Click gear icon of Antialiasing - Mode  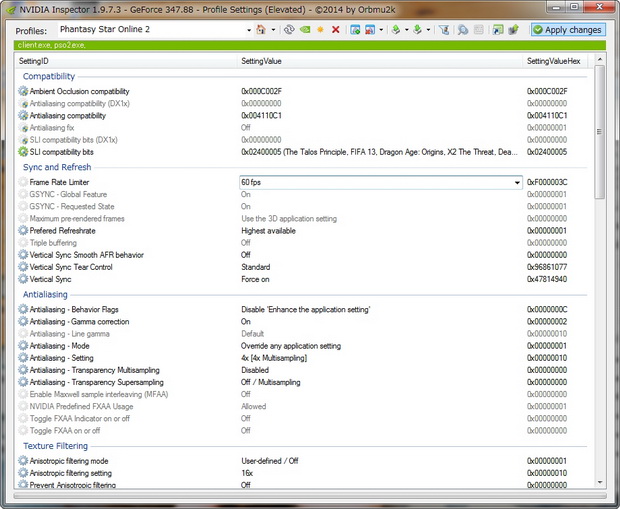pos(23,346)
